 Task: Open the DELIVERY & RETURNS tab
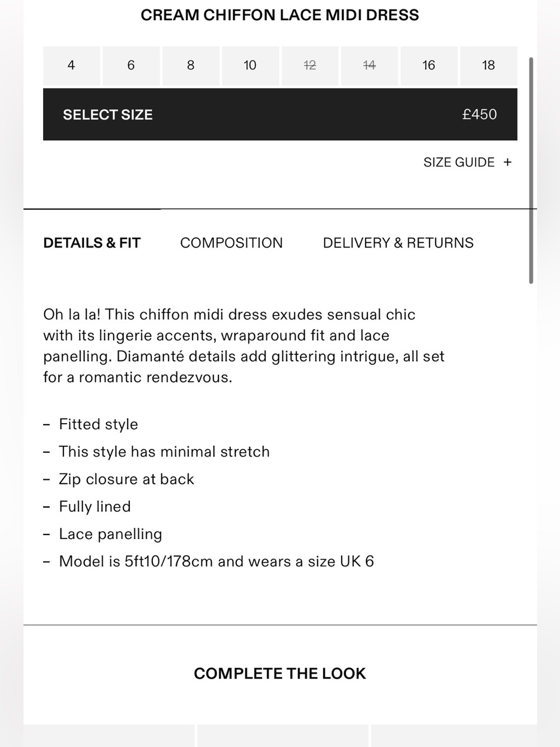point(398,243)
